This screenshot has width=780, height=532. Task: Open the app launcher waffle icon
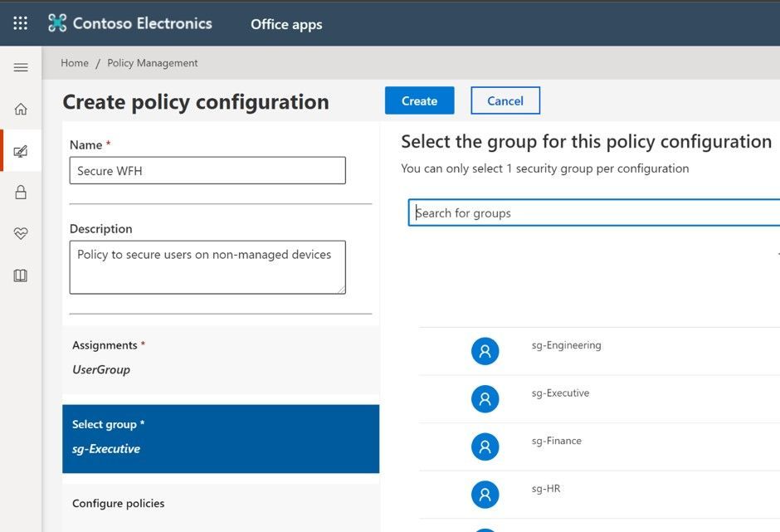(x=21, y=23)
